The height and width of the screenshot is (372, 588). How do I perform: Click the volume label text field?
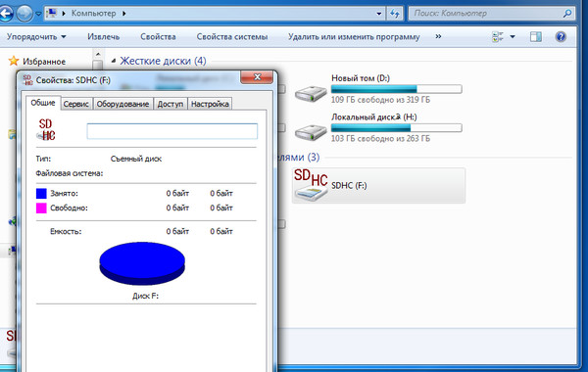172,131
